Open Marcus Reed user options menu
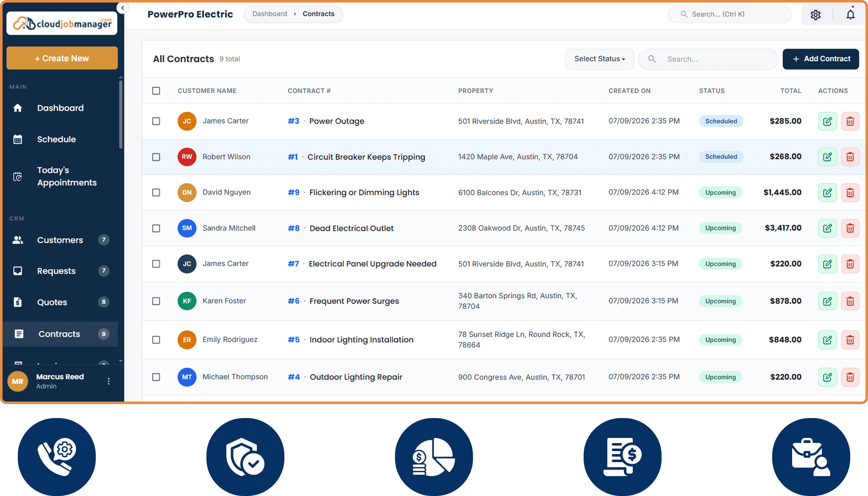868x496 pixels. click(x=109, y=381)
